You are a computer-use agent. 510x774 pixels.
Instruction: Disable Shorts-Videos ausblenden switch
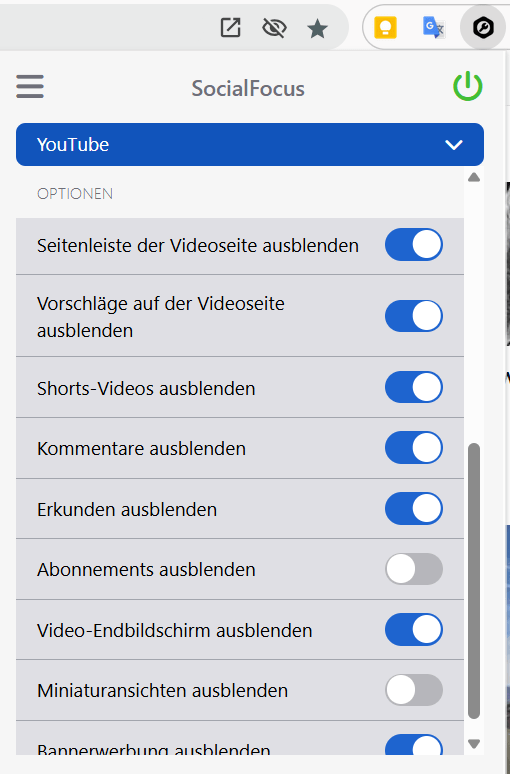[x=414, y=387]
